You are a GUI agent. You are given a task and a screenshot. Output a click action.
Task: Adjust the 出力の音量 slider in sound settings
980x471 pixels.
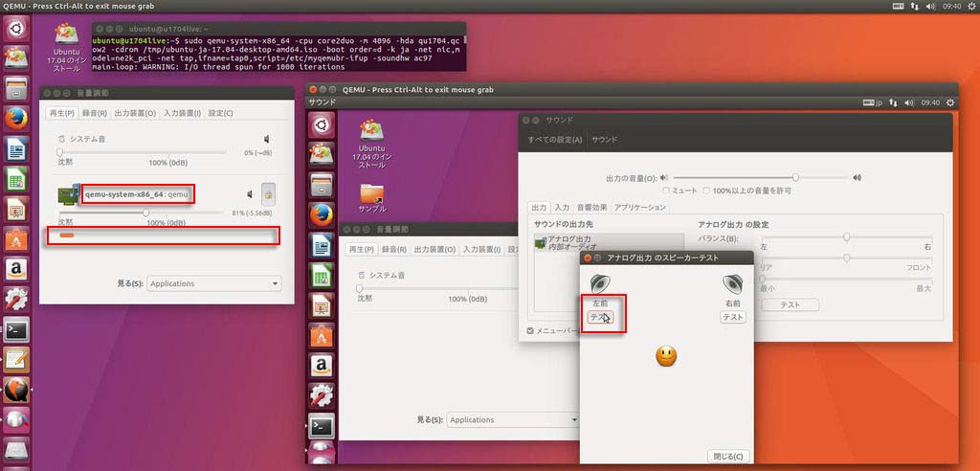pos(762,178)
